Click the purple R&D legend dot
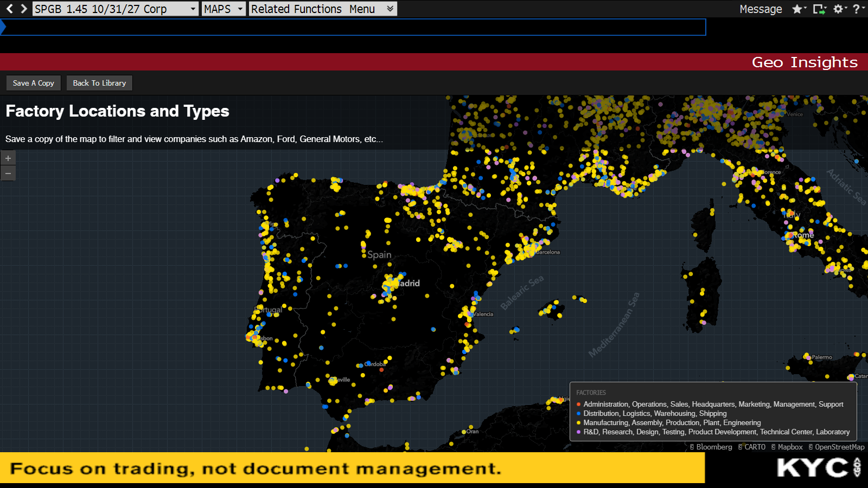The width and height of the screenshot is (868, 488). click(578, 432)
